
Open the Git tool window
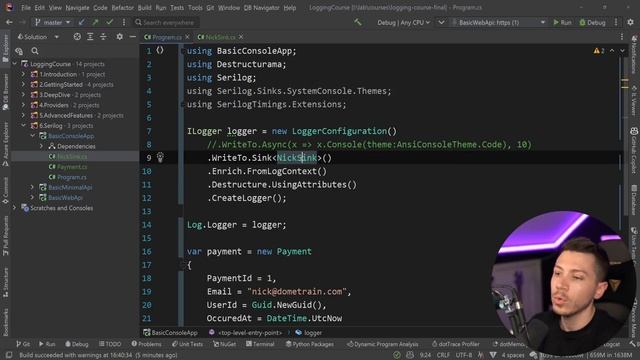pyautogui.click(x=23, y=344)
